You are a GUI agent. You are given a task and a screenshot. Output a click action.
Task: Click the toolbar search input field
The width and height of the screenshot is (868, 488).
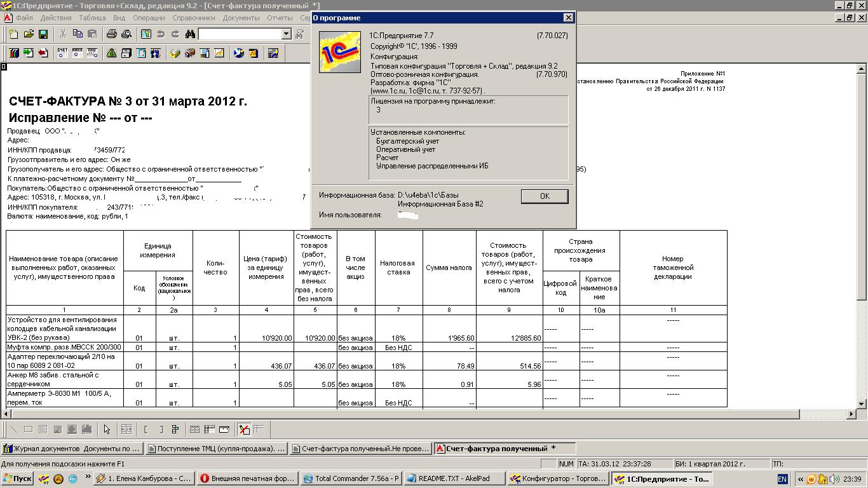(240, 34)
